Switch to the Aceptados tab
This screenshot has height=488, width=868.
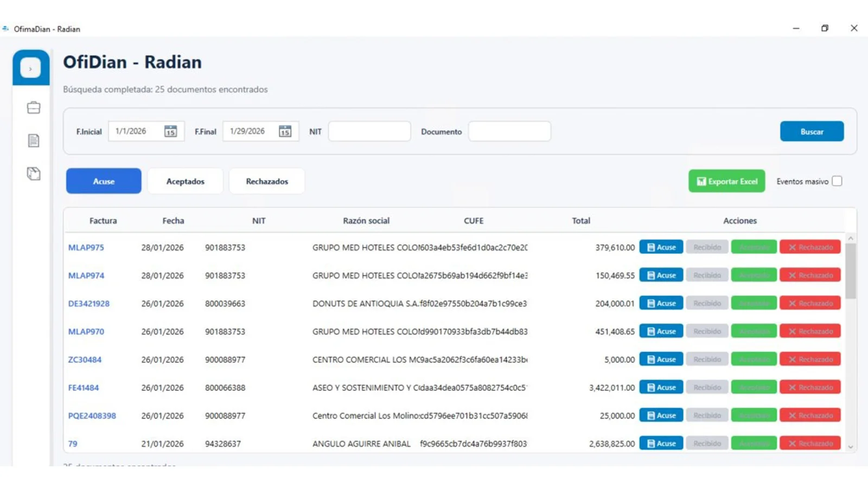[x=185, y=181]
